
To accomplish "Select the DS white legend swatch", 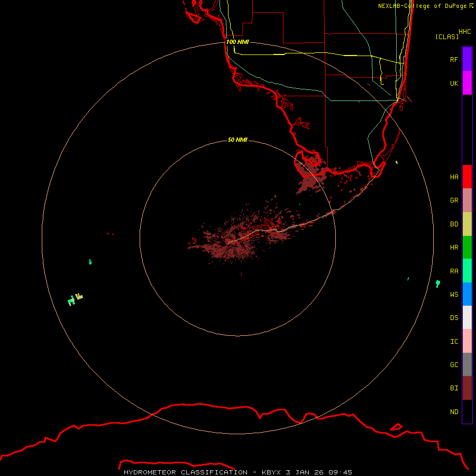I will [467, 317].
